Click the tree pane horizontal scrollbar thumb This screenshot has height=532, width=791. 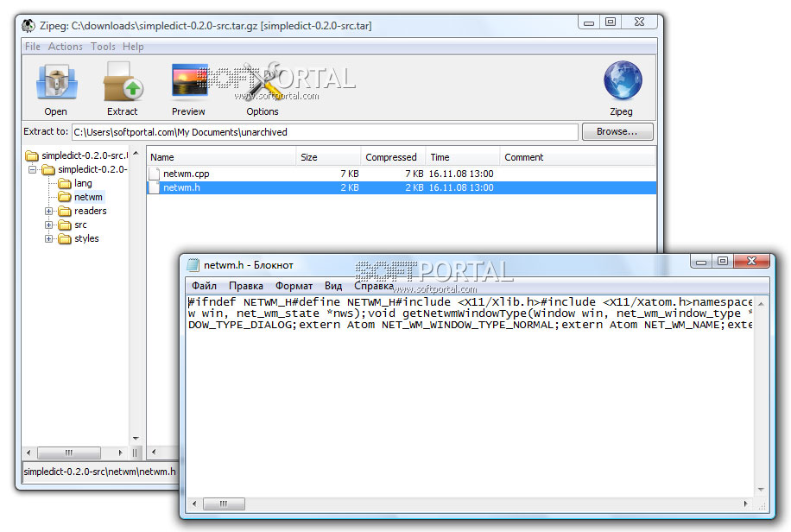click(69, 453)
